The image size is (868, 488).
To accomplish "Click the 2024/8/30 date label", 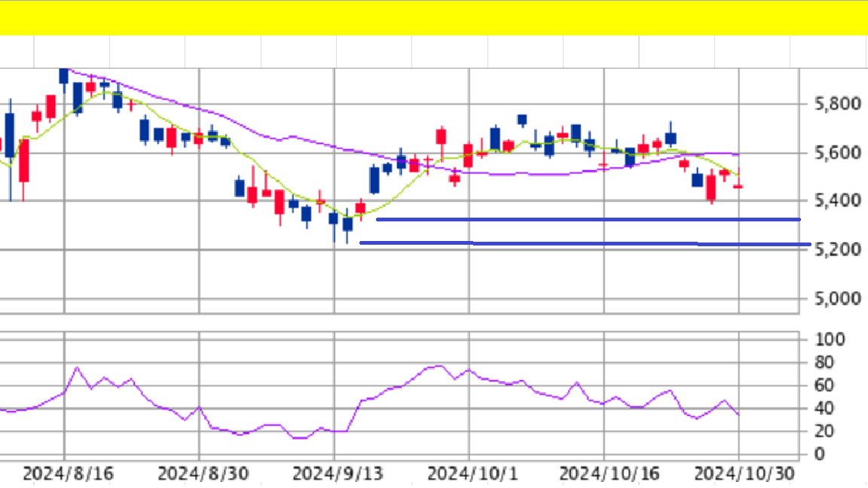I will pyautogui.click(x=203, y=474).
